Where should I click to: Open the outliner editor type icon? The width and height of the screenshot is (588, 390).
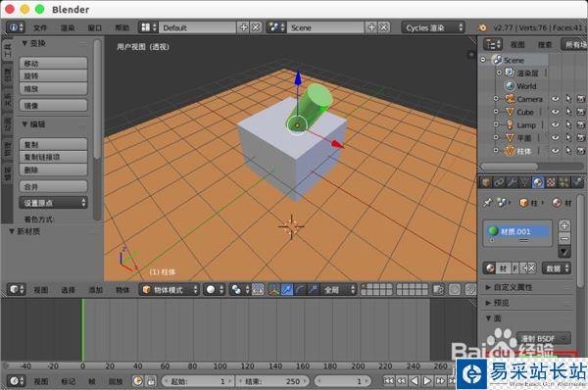click(492, 44)
